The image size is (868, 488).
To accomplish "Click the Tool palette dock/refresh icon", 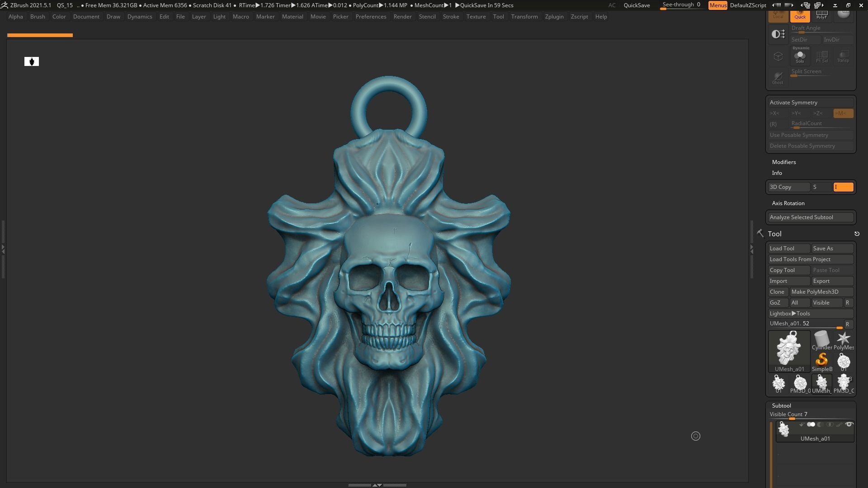I will point(857,234).
